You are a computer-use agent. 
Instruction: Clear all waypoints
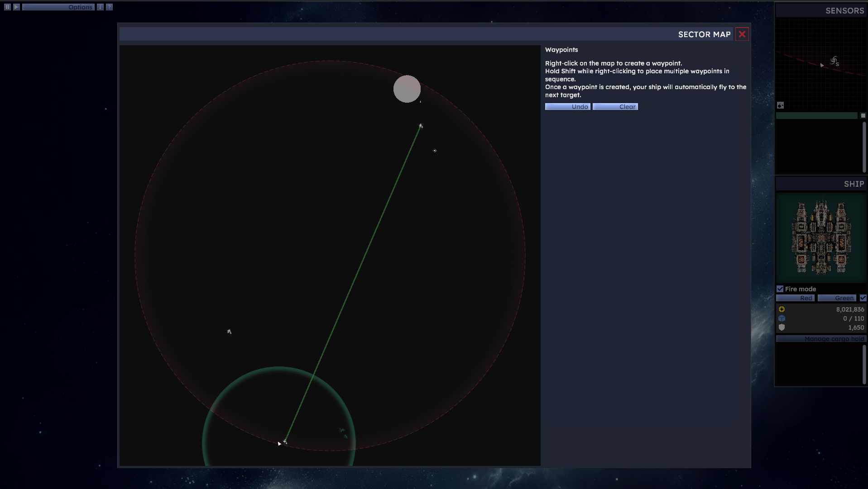tap(615, 107)
